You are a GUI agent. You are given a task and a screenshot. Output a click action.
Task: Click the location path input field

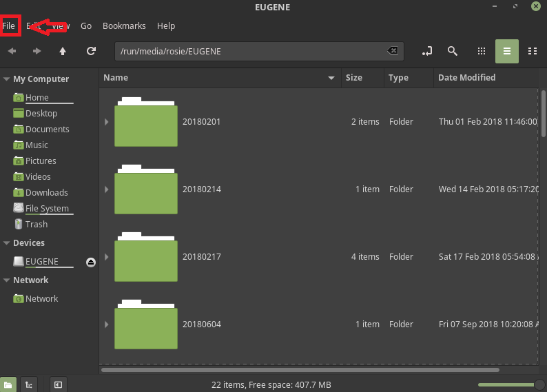click(259, 51)
